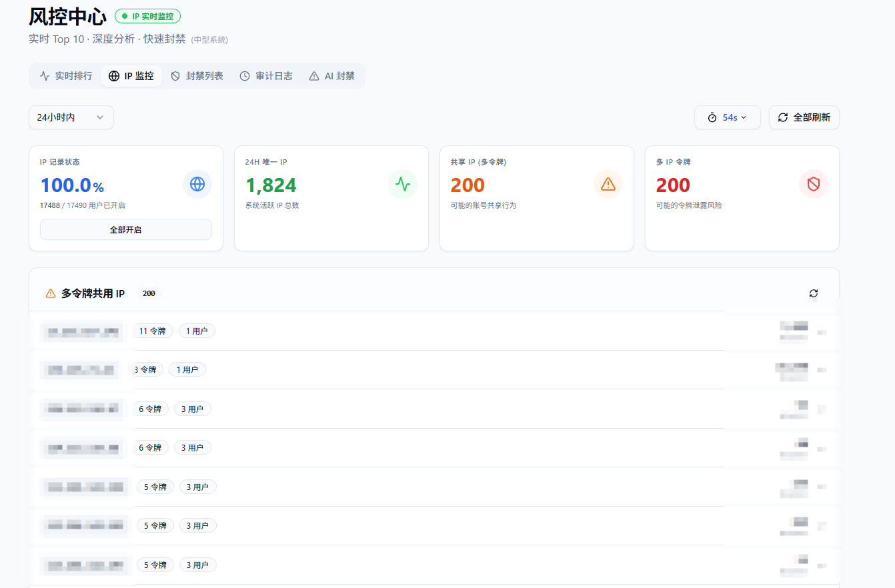Click the 11 令牌 badge in first row

(153, 331)
